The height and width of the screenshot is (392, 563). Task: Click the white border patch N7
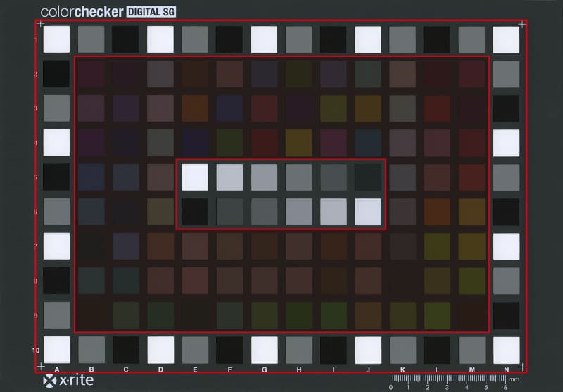pyautogui.click(x=506, y=246)
